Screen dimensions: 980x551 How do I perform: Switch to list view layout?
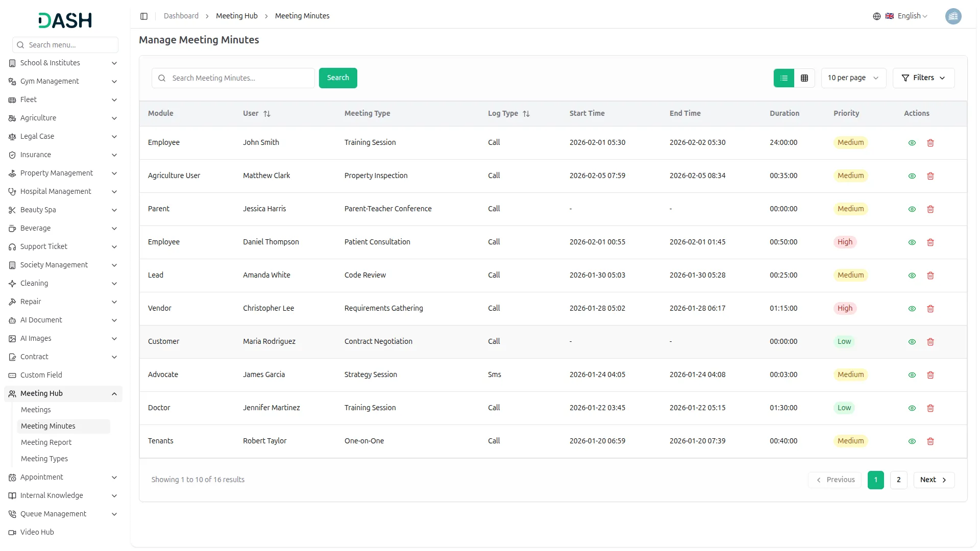(784, 78)
